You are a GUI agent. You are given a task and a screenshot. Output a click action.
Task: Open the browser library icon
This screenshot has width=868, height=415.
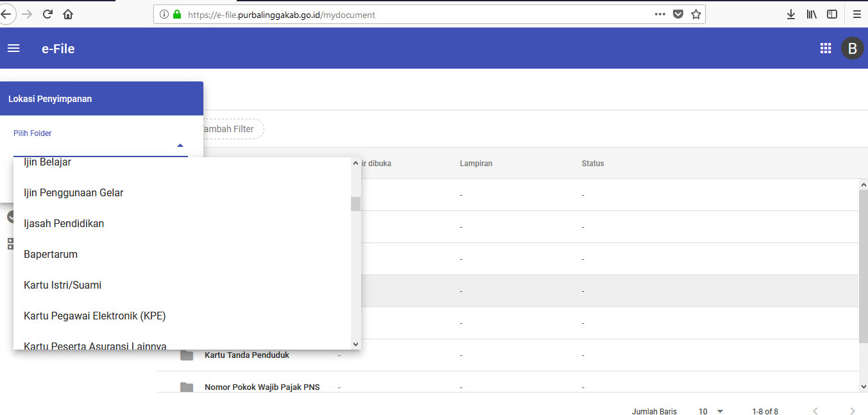pos(812,14)
